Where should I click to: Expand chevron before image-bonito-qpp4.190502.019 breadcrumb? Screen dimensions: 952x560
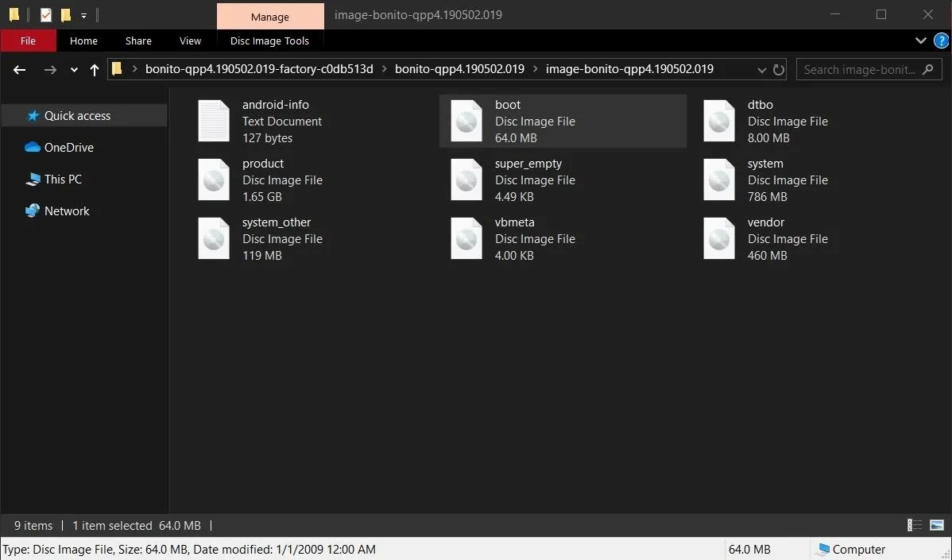[x=535, y=69]
